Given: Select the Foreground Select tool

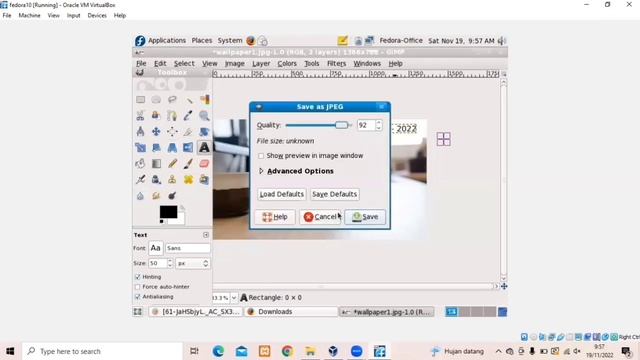Looking at the screenshot, I should 156,116.
